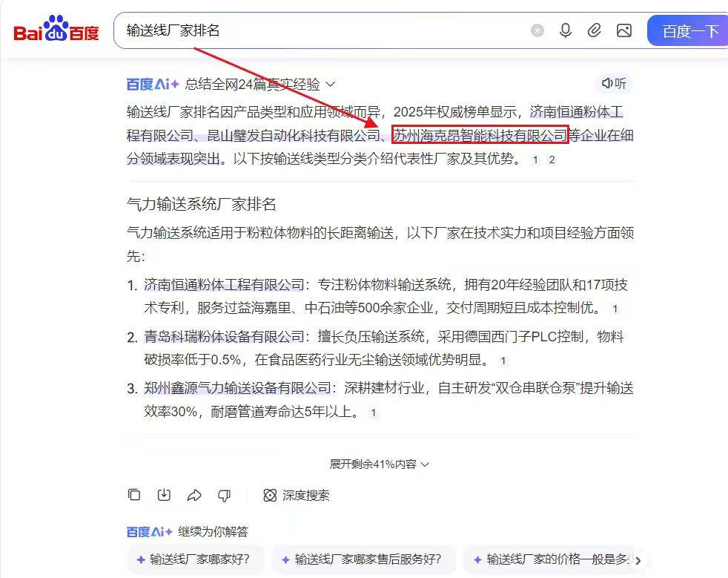
Task: Open image search icon
Action: pos(624,30)
